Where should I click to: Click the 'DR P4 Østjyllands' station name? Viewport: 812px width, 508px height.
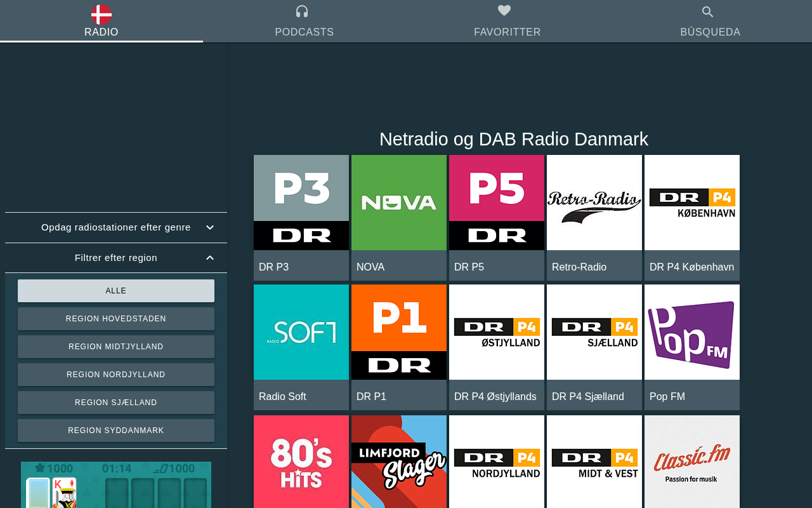coord(495,397)
